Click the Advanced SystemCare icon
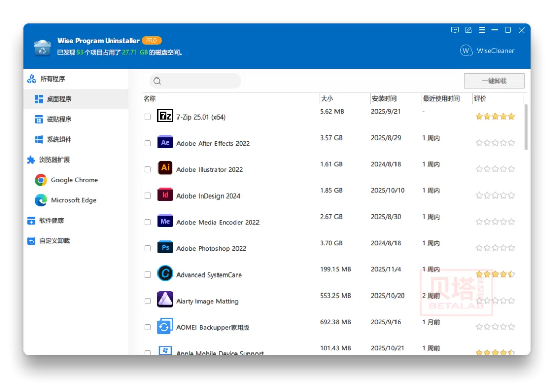Screen dimensions: 554x392 [x=165, y=273]
